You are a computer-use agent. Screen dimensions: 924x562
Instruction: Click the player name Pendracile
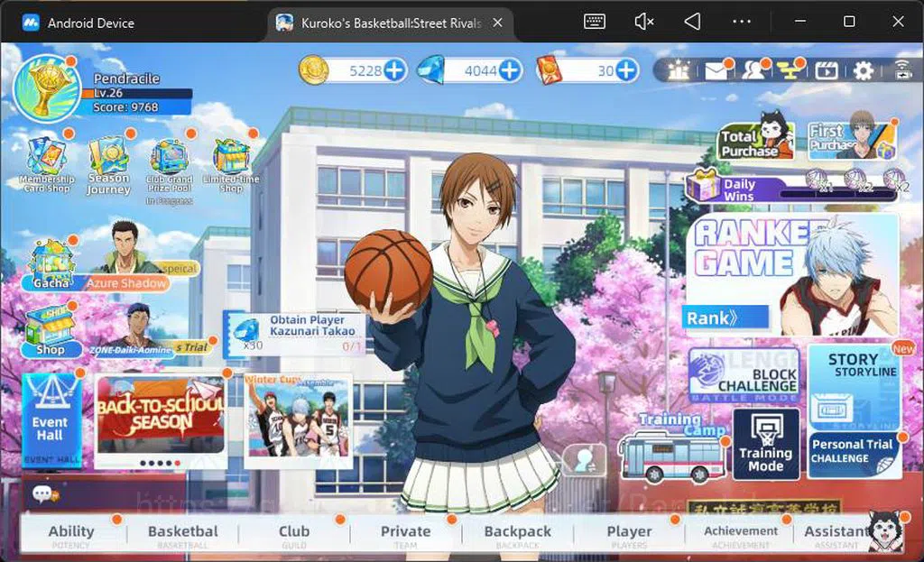126,78
